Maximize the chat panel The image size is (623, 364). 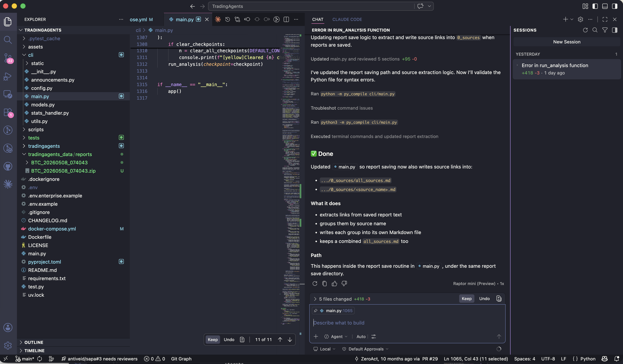(x=605, y=19)
